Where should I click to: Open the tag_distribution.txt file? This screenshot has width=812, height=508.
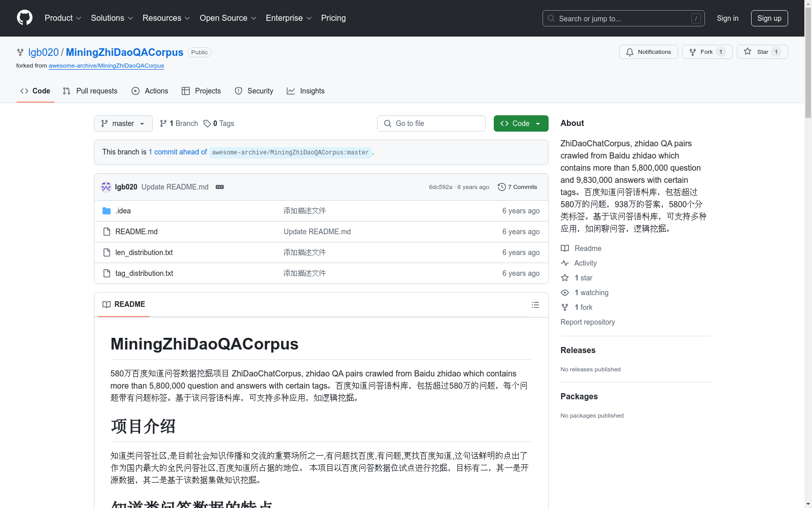pos(144,273)
